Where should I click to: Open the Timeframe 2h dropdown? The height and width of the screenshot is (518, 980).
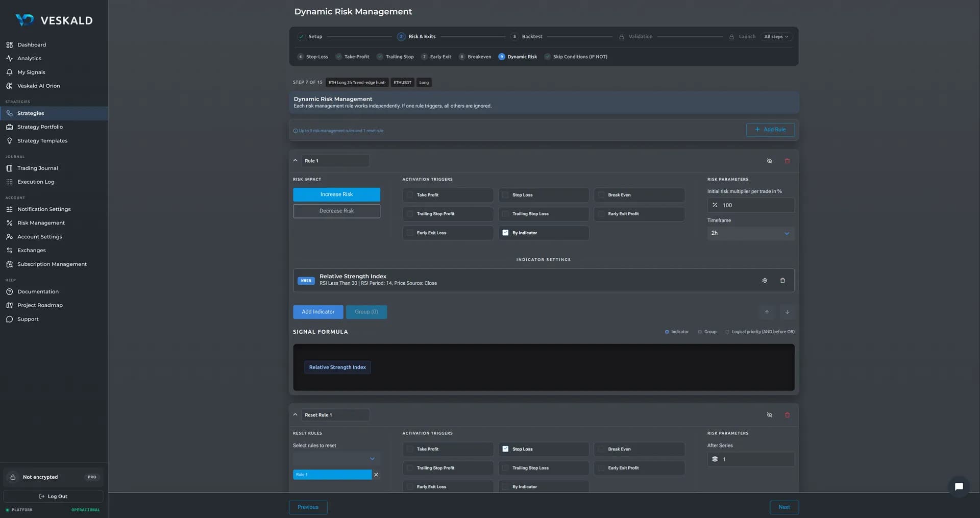point(750,233)
